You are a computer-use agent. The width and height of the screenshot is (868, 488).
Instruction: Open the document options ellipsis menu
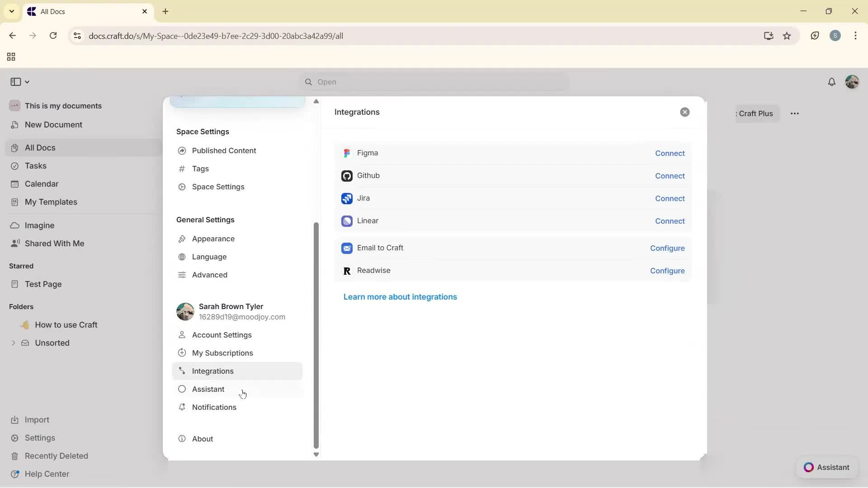point(795,113)
